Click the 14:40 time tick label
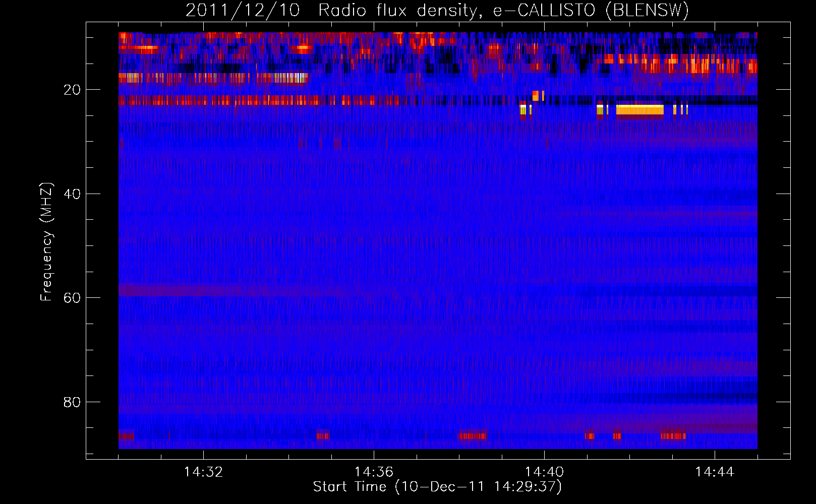This screenshot has width=816, height=504. [x=544, y=472]
